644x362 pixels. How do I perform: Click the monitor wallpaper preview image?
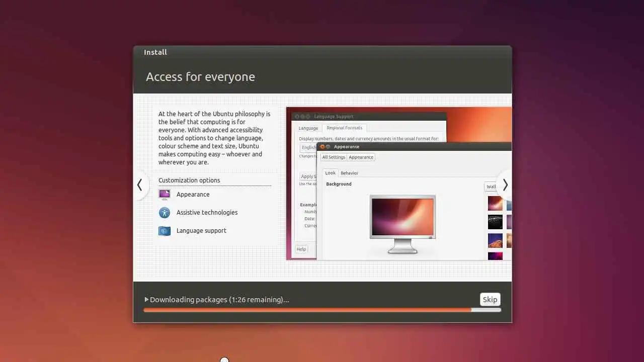(x=403, y=217)
